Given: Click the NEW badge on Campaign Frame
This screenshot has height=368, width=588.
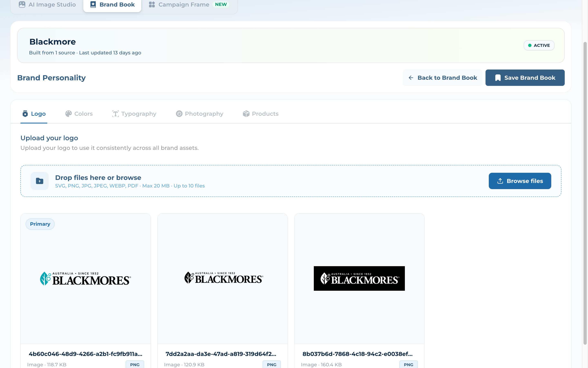Looking at the screenshot, I should [221, 4].
